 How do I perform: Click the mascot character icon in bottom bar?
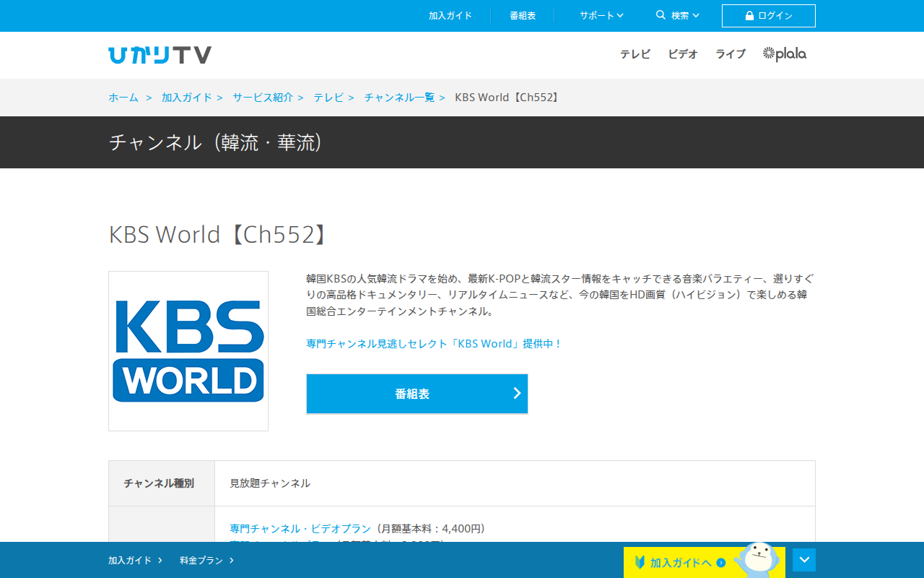[x=757, y=559]
